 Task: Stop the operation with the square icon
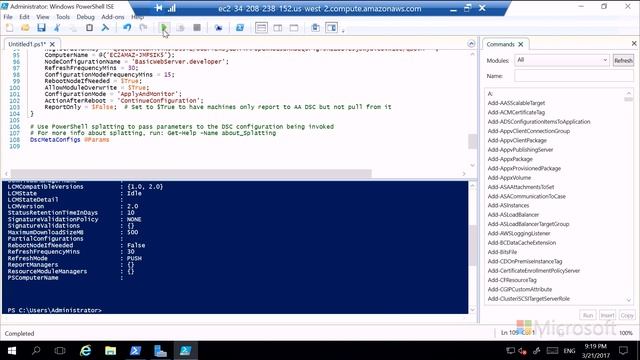click(x=197, y=28)
